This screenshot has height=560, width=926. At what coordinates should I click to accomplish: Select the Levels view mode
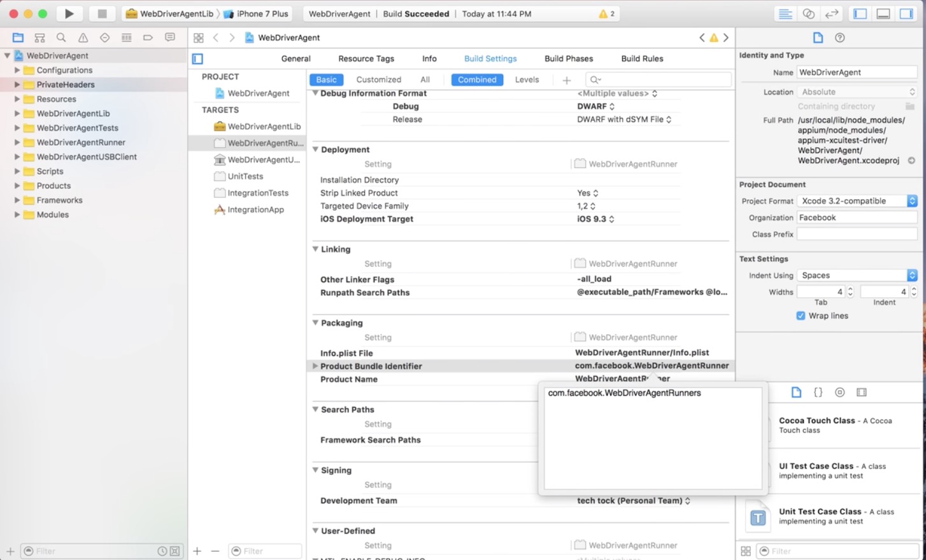pos(527,80)
